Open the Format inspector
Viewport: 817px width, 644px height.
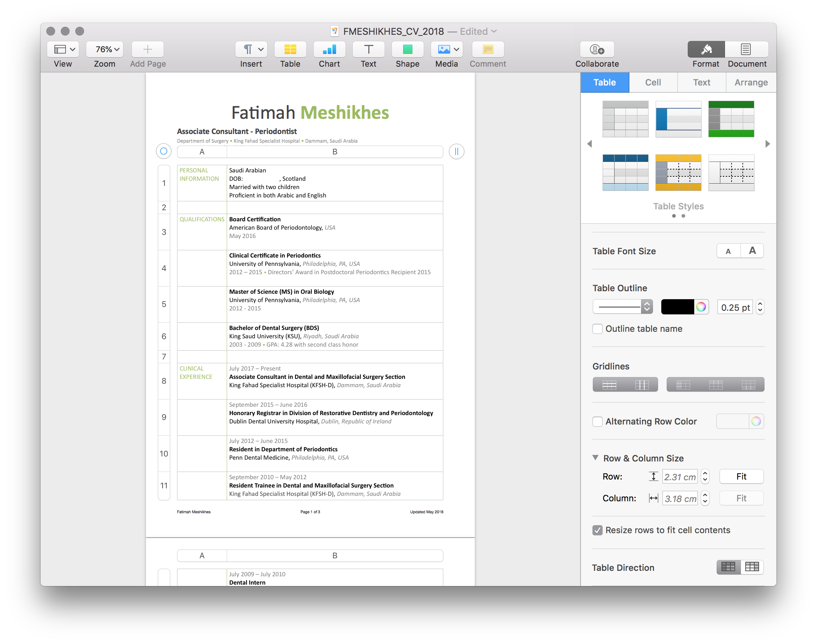(706, 49)
